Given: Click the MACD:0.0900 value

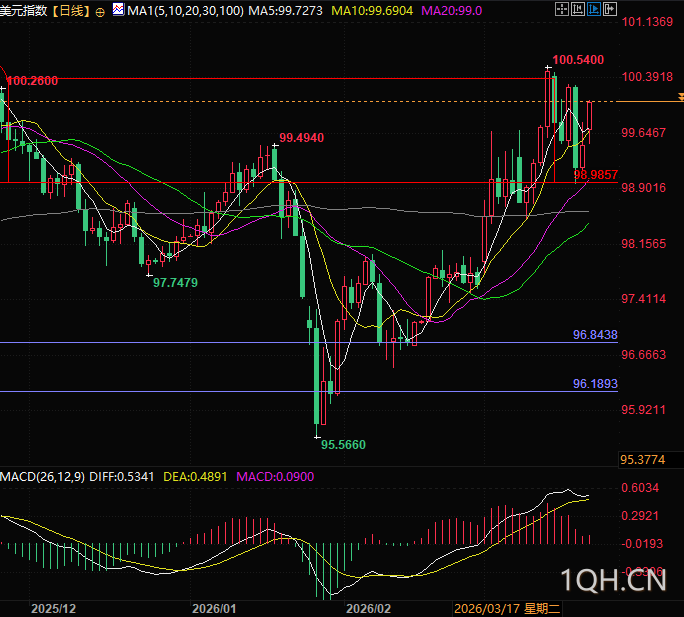Looking at the screenshot, I should (x=275, y=476).
